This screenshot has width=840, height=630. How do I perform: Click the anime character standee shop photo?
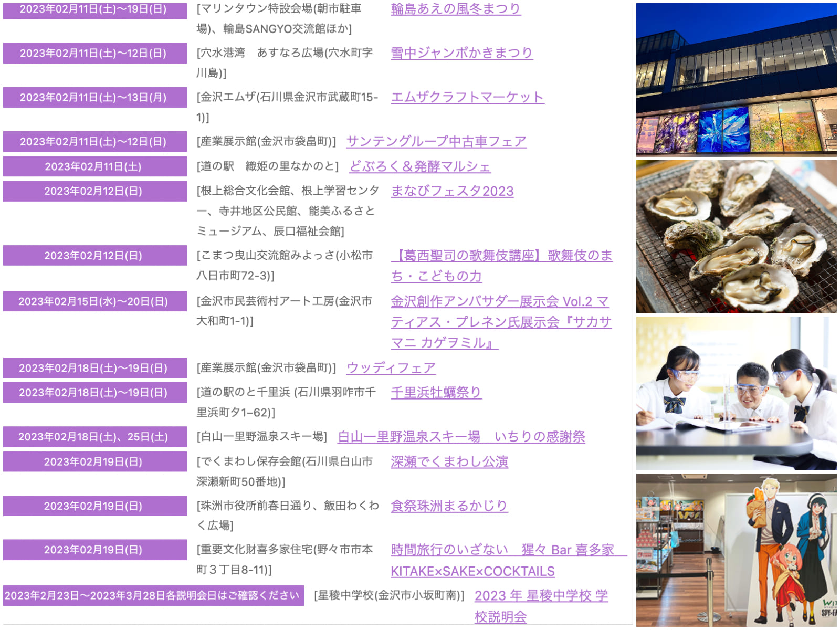coord(736,550)
